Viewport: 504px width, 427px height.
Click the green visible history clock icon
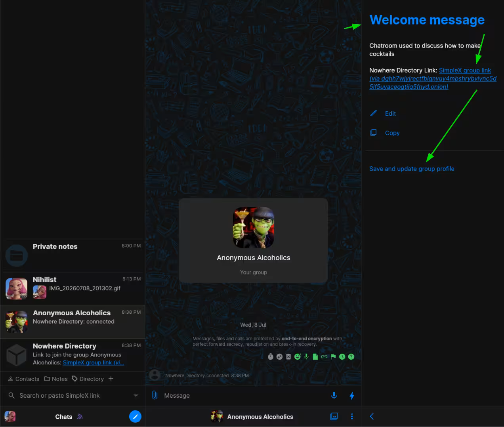(342, 356)
